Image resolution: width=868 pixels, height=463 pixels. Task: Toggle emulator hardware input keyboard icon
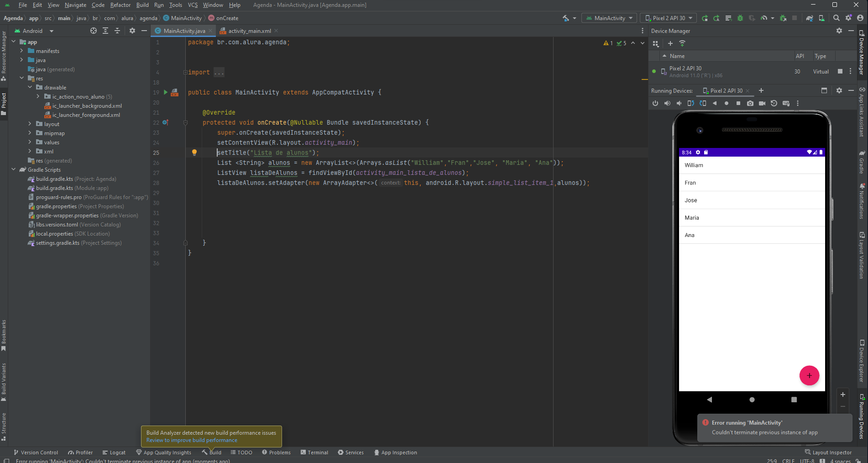(x=786, y=103)
